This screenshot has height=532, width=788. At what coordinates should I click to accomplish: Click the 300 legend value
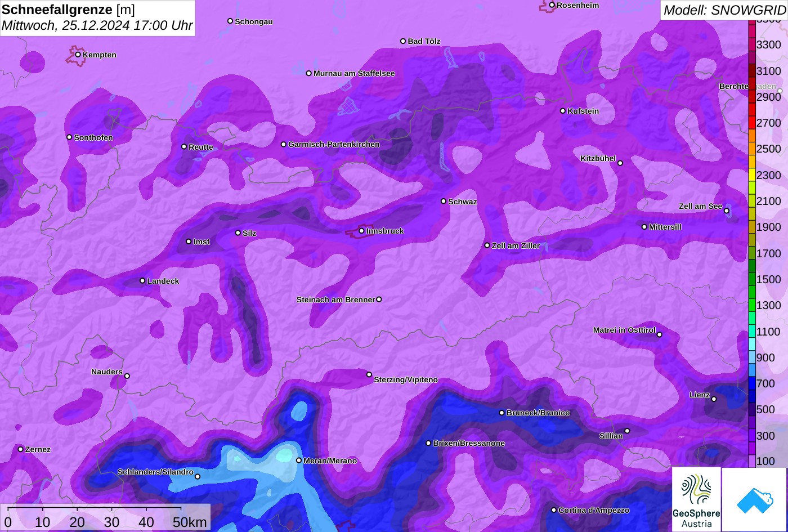[765, 436]
